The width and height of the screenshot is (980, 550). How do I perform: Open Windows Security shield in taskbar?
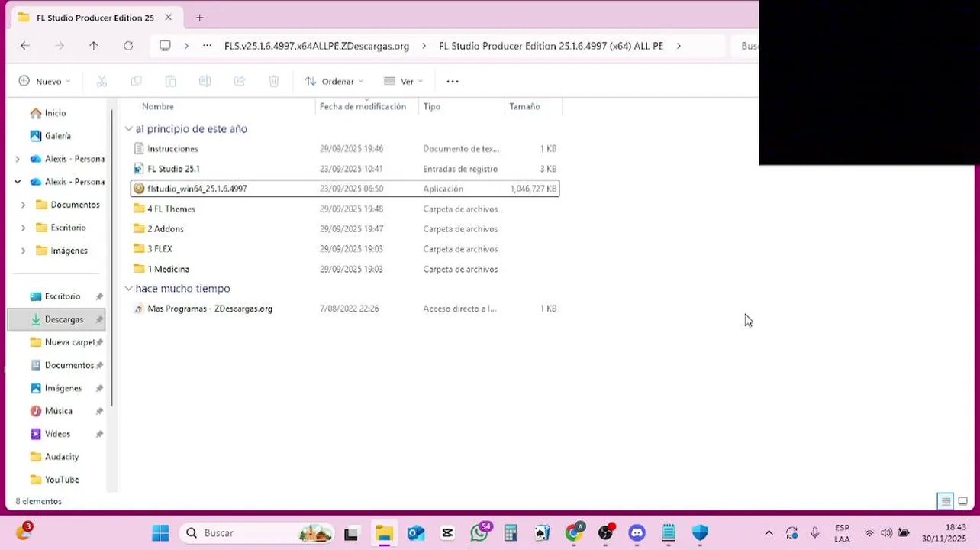700,532
